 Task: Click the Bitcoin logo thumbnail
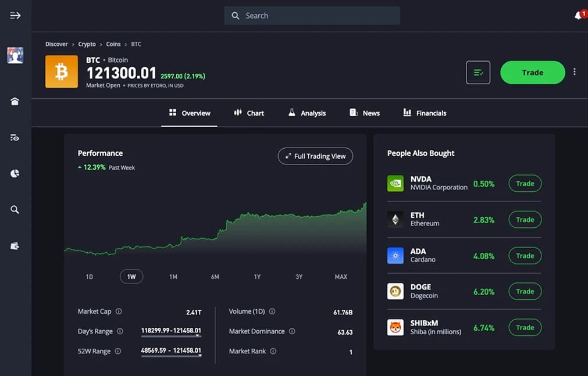click(x=61, y=71)
